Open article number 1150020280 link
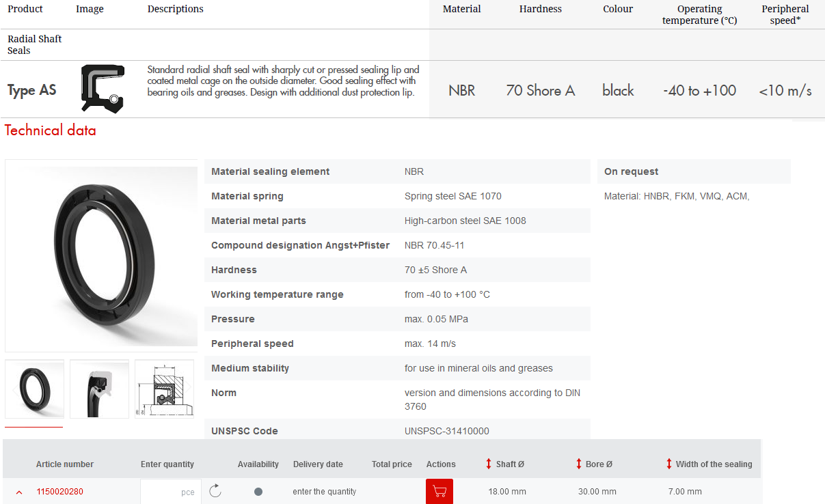The height and width of the screenshot is (504, 825). 59,492
